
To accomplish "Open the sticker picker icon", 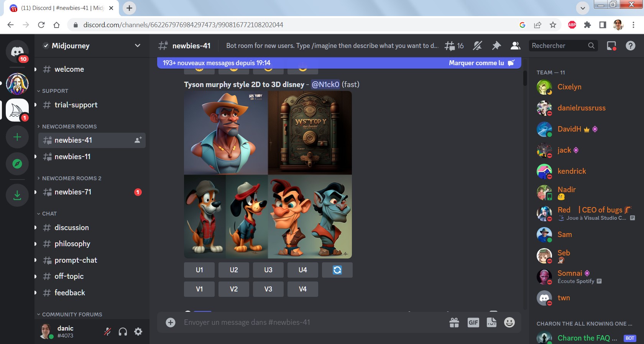I will click(491, 323).
